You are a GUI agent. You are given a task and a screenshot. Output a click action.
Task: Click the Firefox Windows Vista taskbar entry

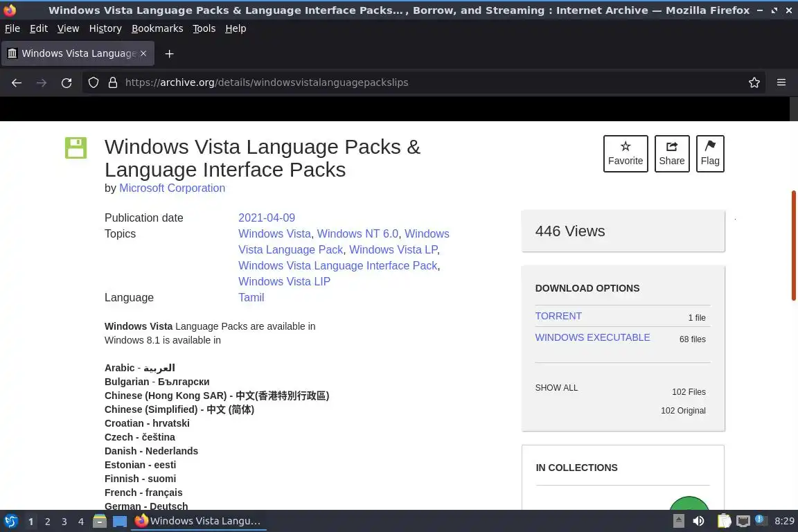(199, 521)
